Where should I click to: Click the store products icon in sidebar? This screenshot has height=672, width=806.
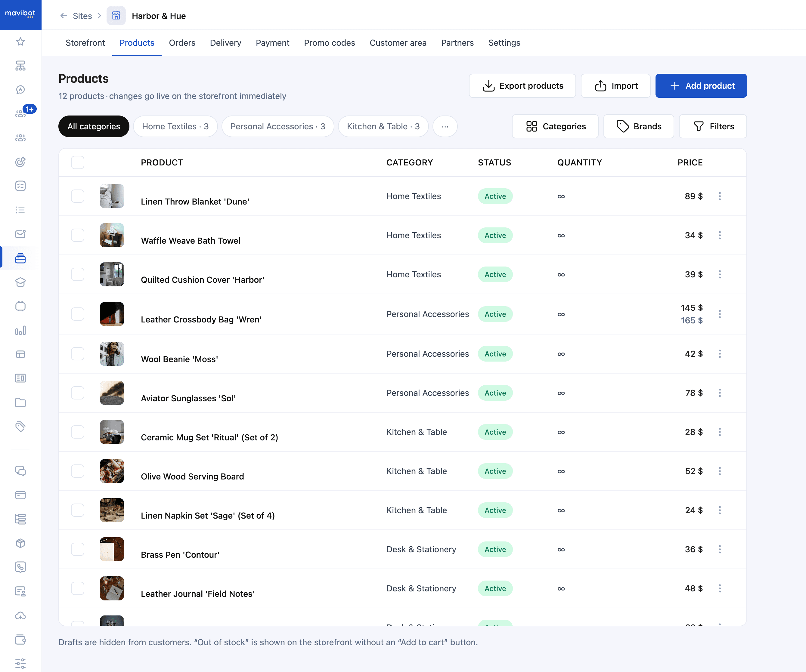tap(20, 258)
